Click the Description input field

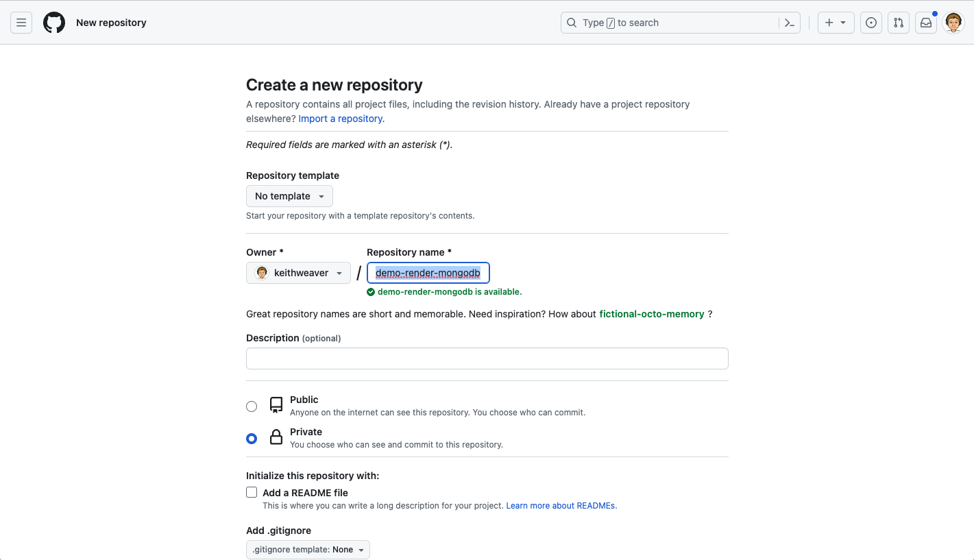(x=487, y=358)
